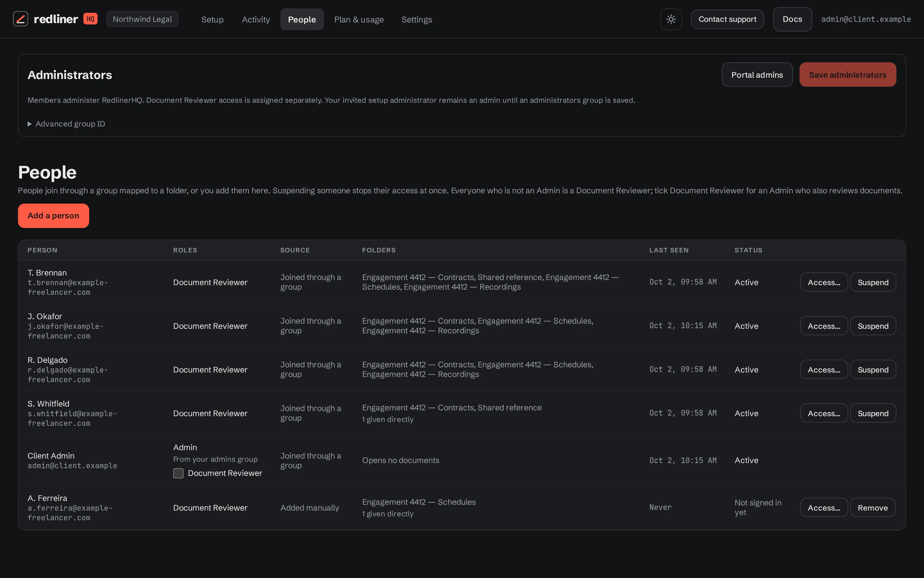This screenshot has height=578, width=924.
Task: Click the S. Whitfield name
Action: [48, 404]
